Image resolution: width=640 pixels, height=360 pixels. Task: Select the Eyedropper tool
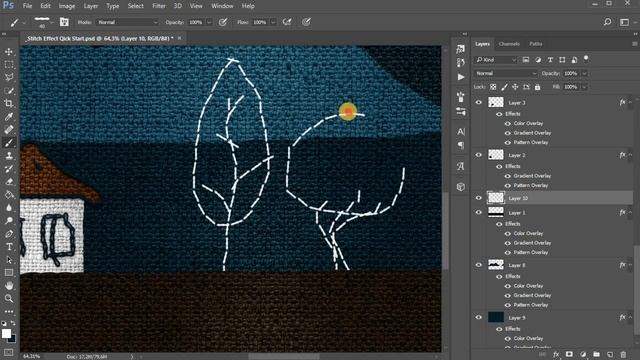(9, 117)
